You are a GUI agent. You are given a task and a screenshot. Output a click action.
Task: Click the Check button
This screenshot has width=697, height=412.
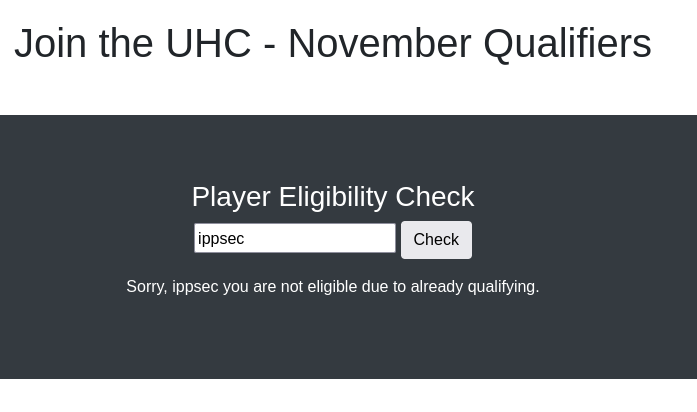(x=436, y=240)
